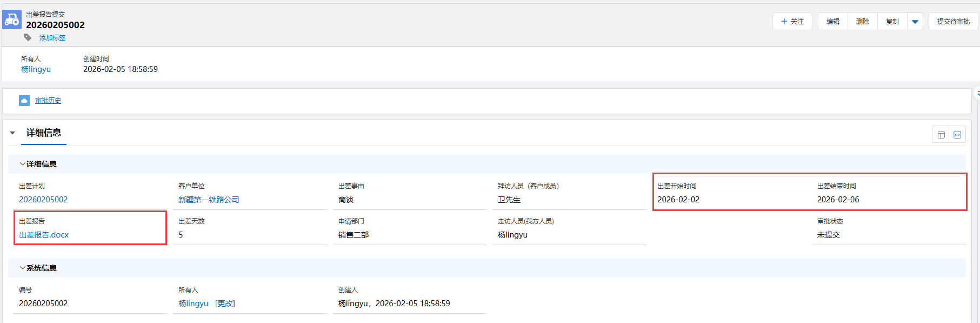Collapse the 系统信息 section

pos(22,268)
